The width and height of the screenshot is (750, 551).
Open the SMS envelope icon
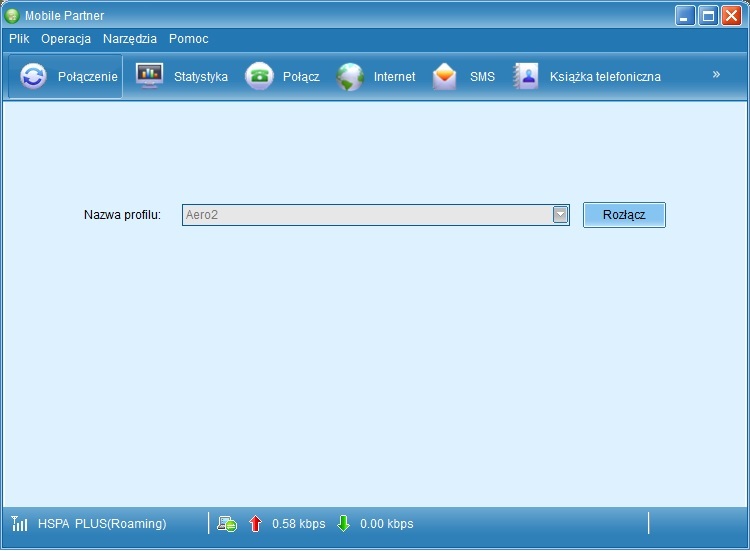point(445,77)
